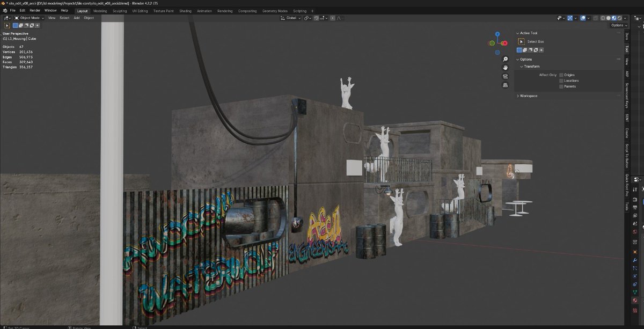Image resolution: width=644 pixels, height=329 pixels.
Task: Open the viewport Add menu
Action: [77, 18]
